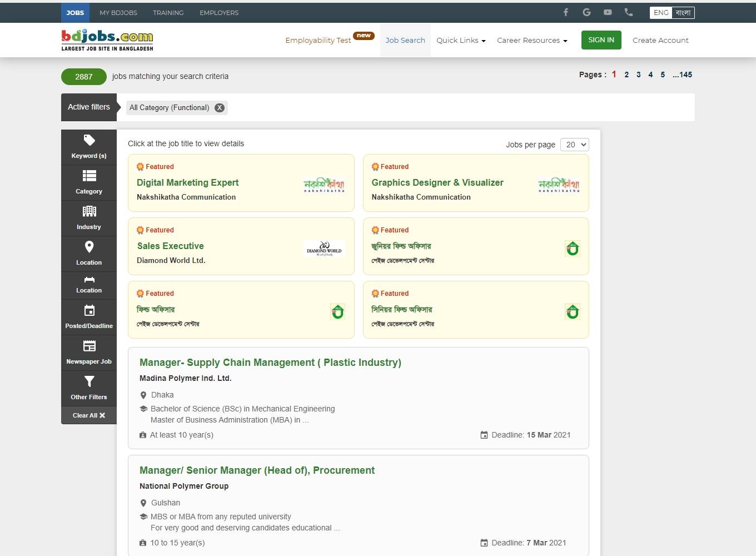756x556 pixels.
Task: Go to results page 3
Action: tap(639, 75)
